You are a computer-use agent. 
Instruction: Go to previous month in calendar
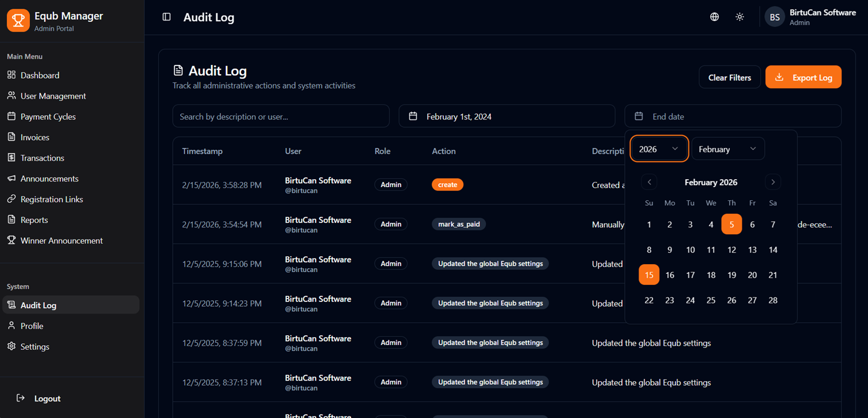coord(649,182)
